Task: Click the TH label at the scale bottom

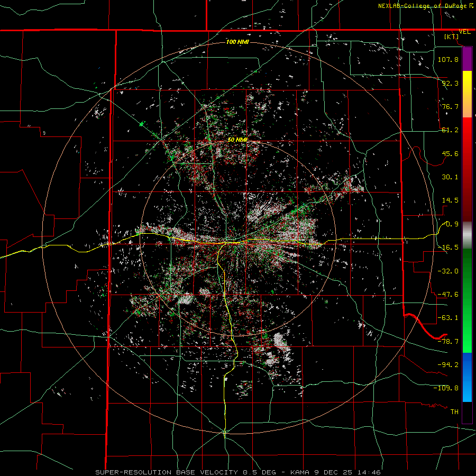Action: tap(454, 411)
